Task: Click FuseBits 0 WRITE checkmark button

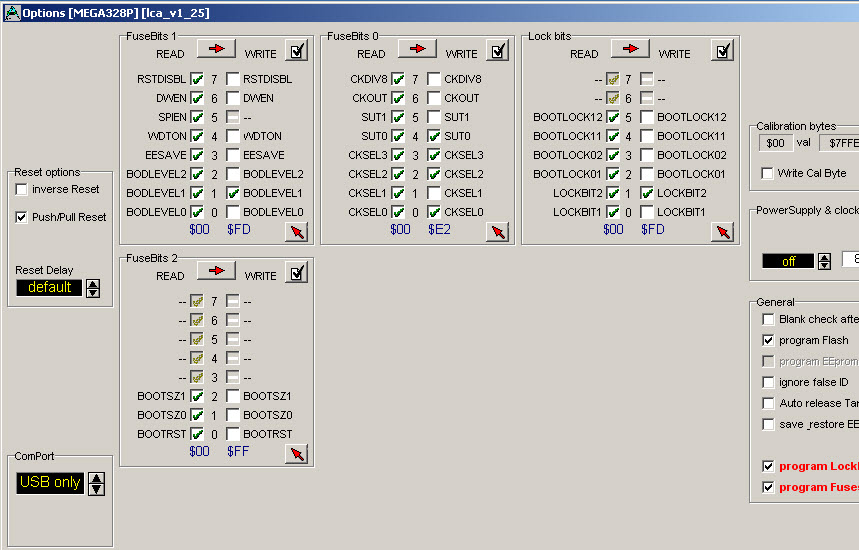Action: [498, 51]
